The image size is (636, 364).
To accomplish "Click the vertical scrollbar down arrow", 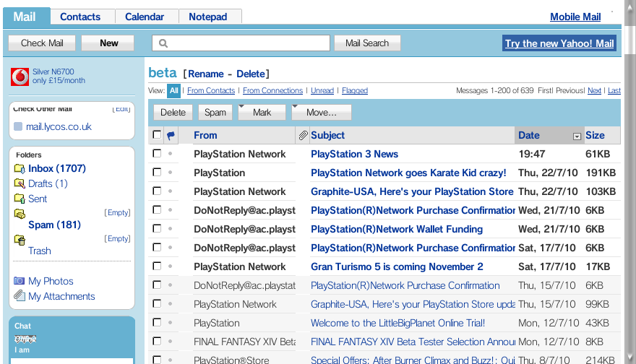I will click(x=630, y=357).
